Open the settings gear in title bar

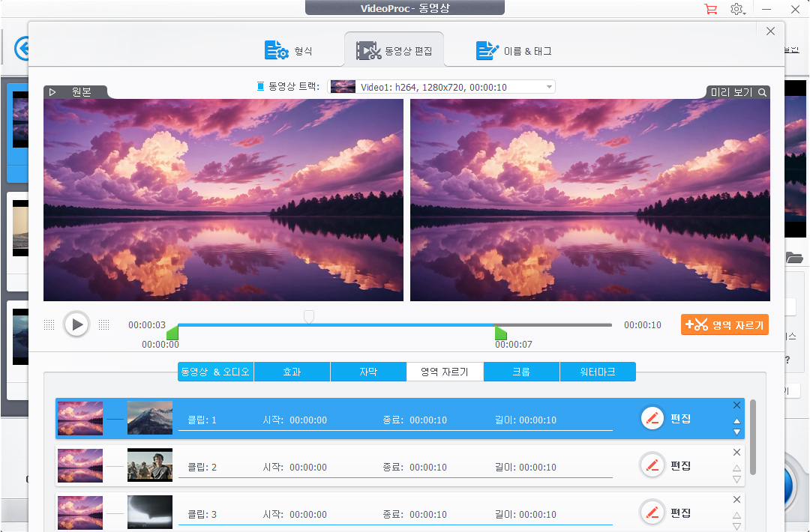[737, 9]
